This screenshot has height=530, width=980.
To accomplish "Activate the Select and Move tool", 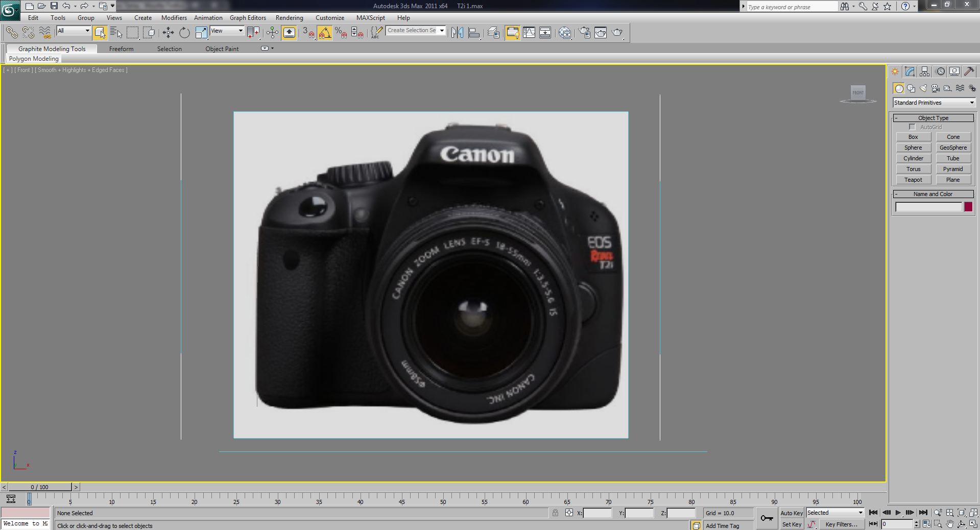I will [x=168, y=33].
